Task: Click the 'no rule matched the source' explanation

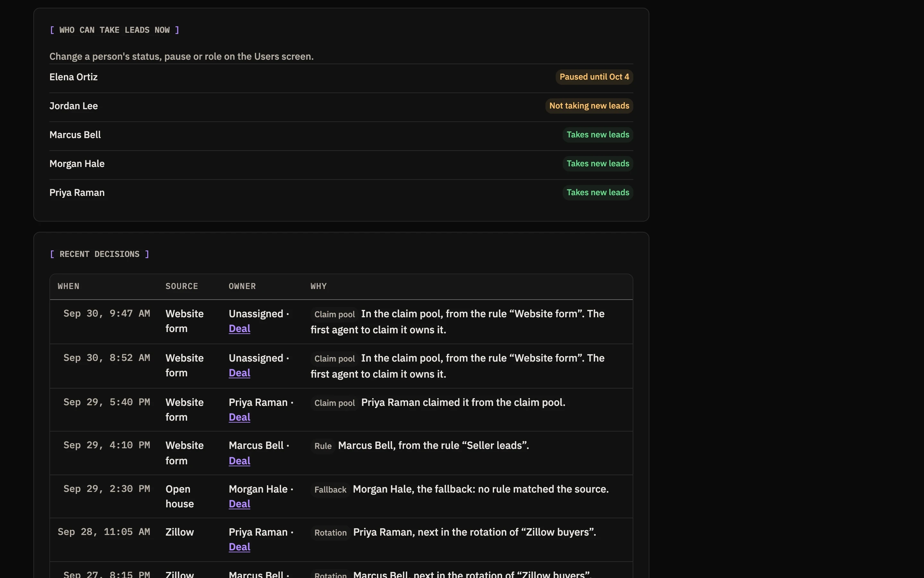Action: click(481, 489)
